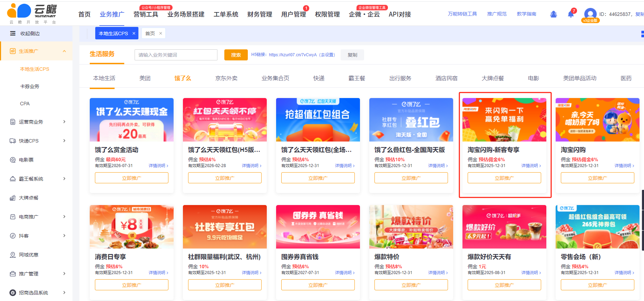Click the 抖客 sidebar icon

tap(13, 236)
